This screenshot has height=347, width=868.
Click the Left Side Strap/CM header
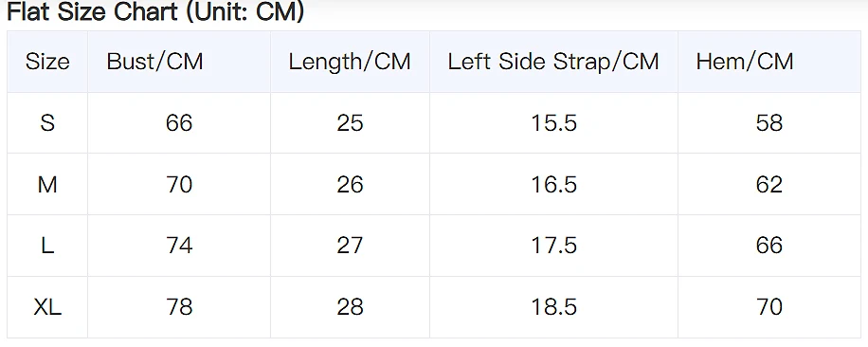click(553, 62)
